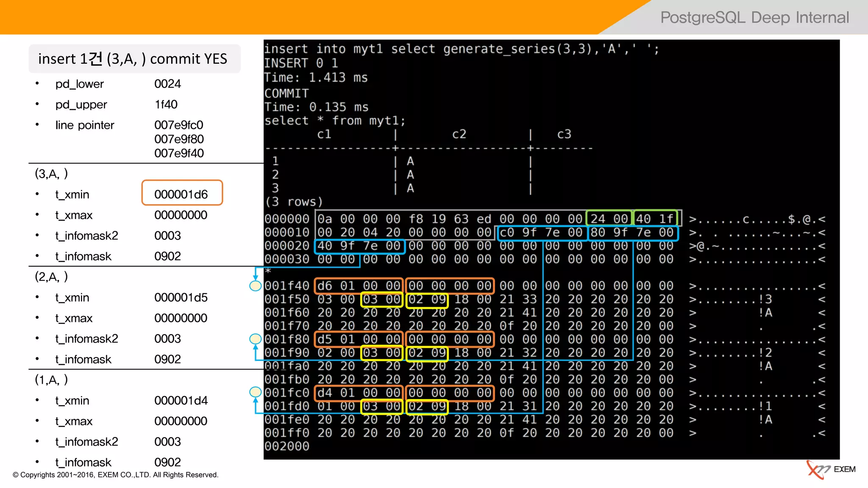Select the 'select * from myt1;' query
This screenshot has height=488, width=868.
tap(335, 121)
